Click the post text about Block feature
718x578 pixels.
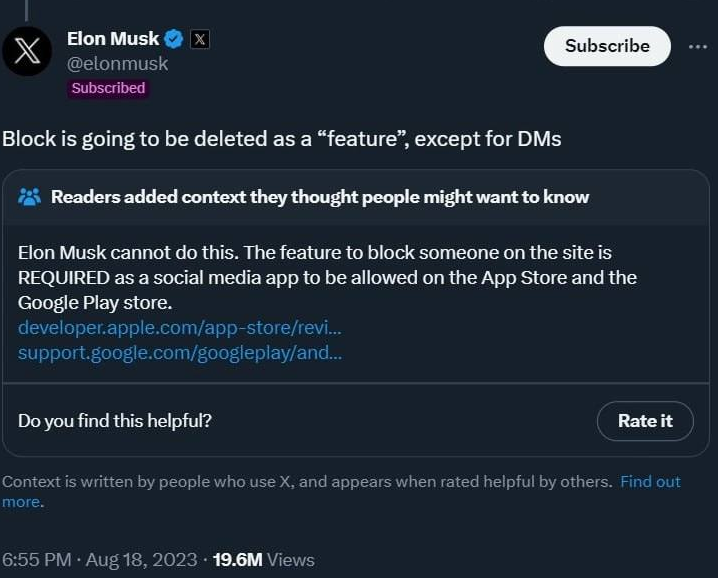(x=282, y=139)
